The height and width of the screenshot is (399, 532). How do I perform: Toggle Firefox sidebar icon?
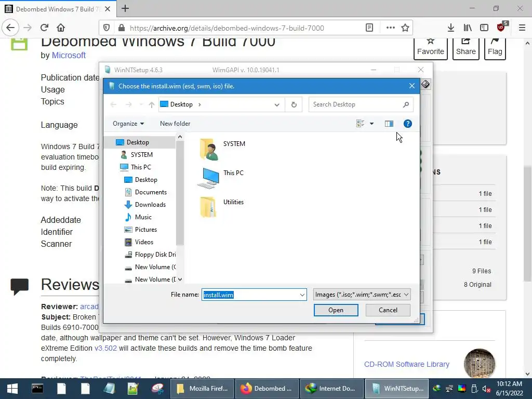(484, 28)
